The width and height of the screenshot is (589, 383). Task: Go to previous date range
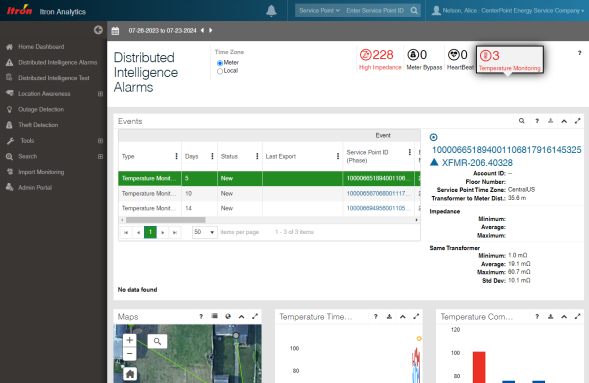(202, 30)
